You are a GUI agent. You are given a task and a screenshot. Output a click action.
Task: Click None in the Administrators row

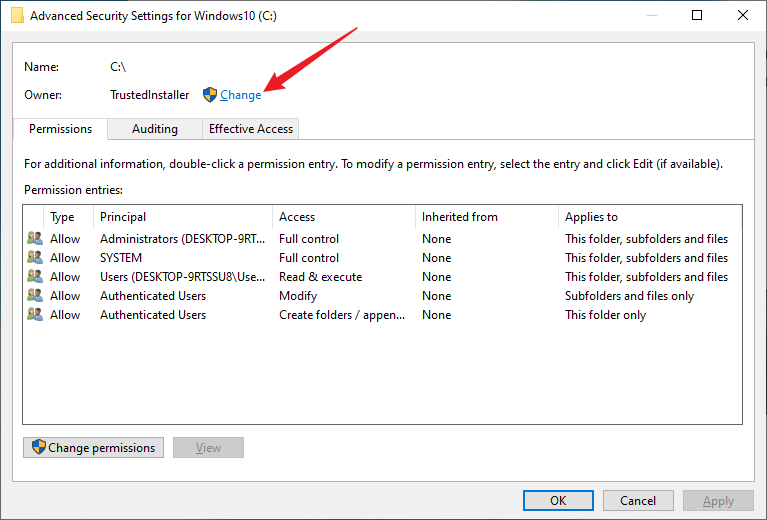436,239
